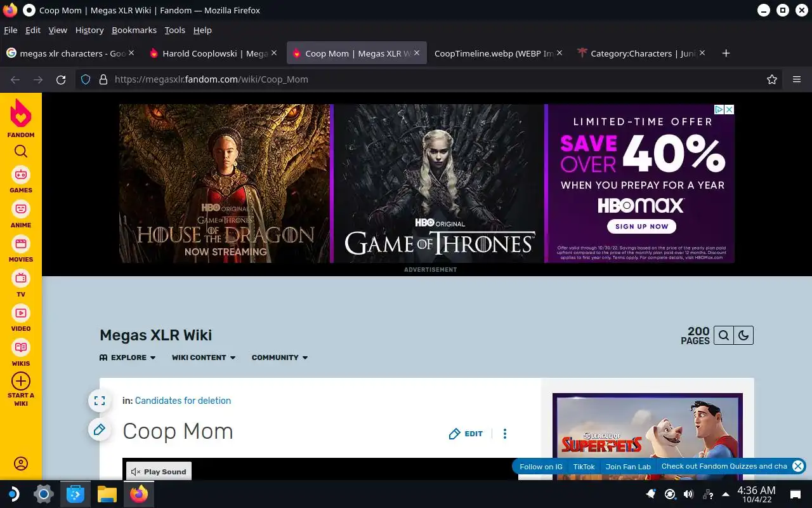Go back to the previous page
This screenshot has height=508, width=812.
[x=15, y=79]
